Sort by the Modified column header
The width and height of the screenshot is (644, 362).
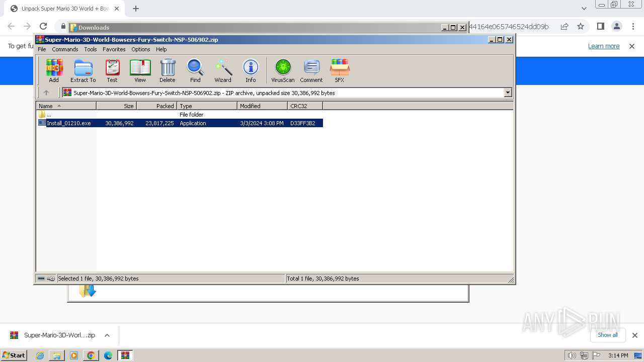[262, 106]
